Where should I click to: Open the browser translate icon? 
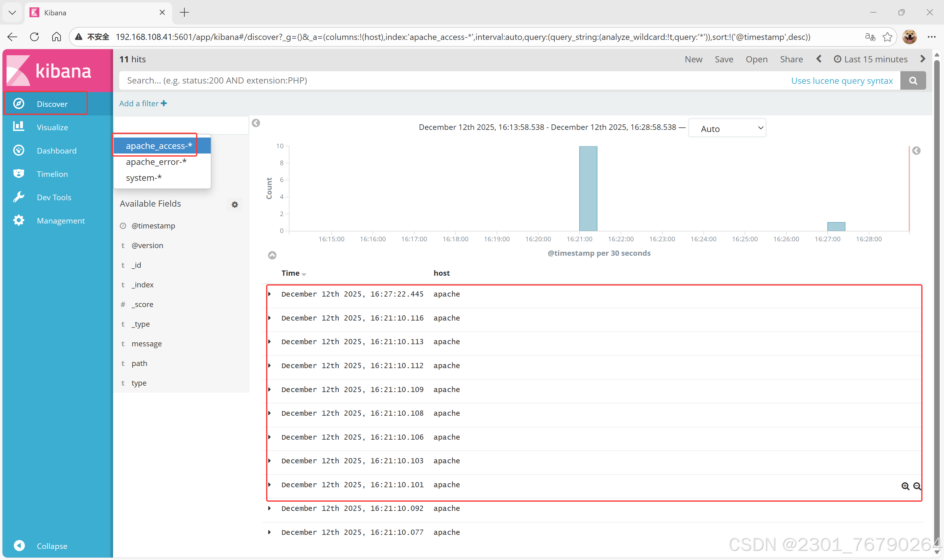click(x=870, y=37)
